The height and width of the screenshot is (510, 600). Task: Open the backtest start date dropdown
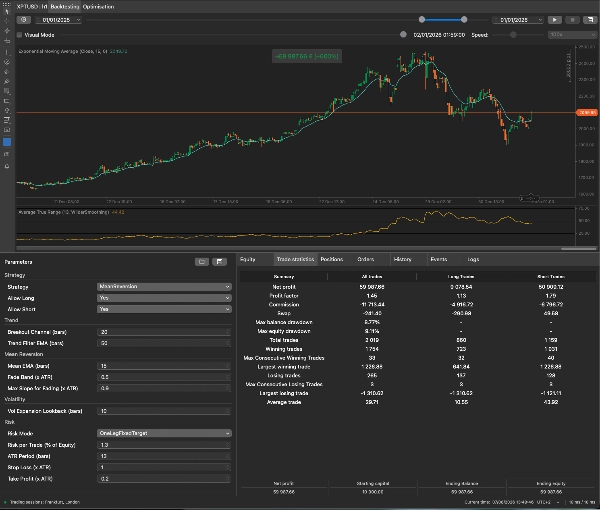[x=59, y=20]
